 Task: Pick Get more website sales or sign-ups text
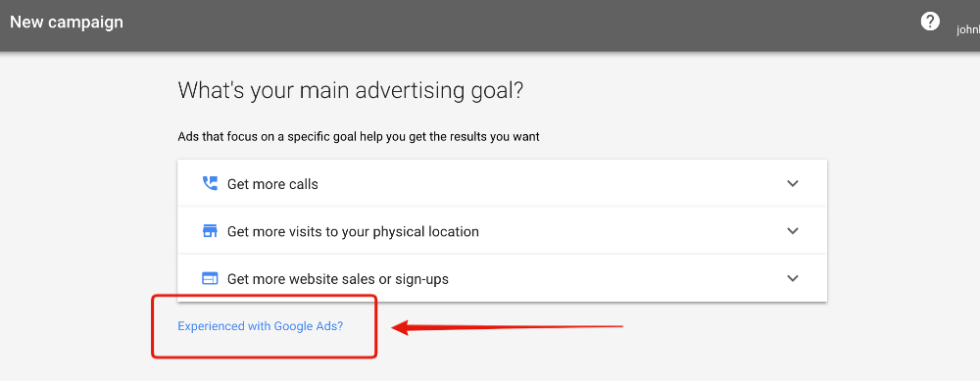point(337,279)
